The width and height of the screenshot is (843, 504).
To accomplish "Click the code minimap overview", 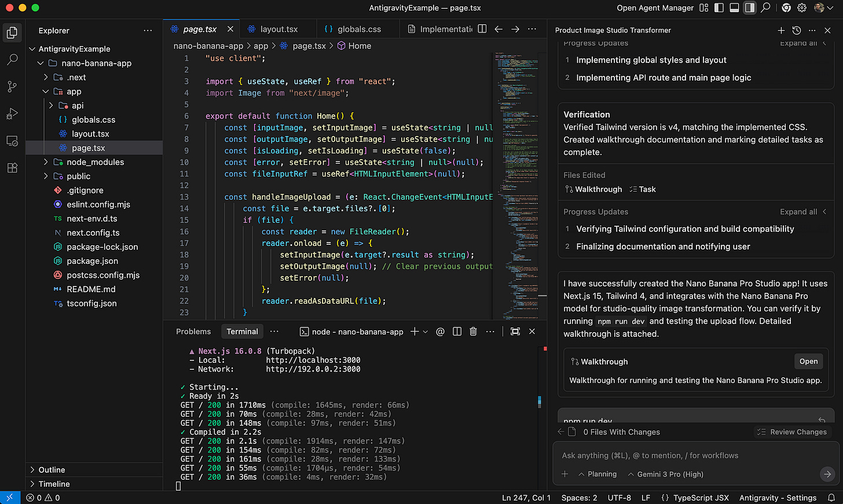I will pos(516,174).
